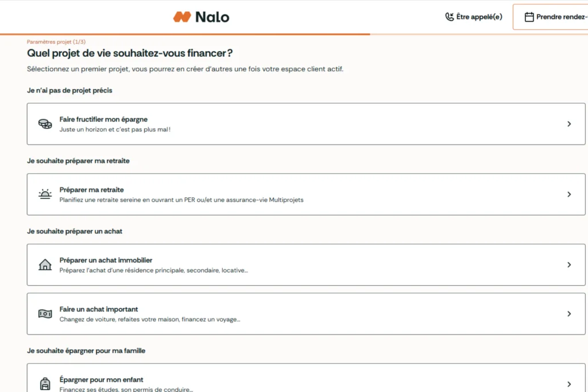Click description Changez de voiture, refaites votre maison

(x=150, y=319)
